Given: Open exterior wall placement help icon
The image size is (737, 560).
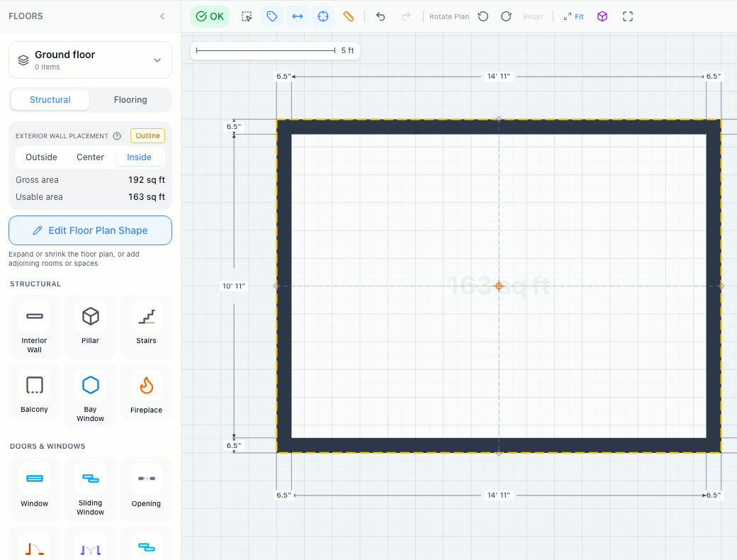Looking at the screenshot, I should pos(117,136).
